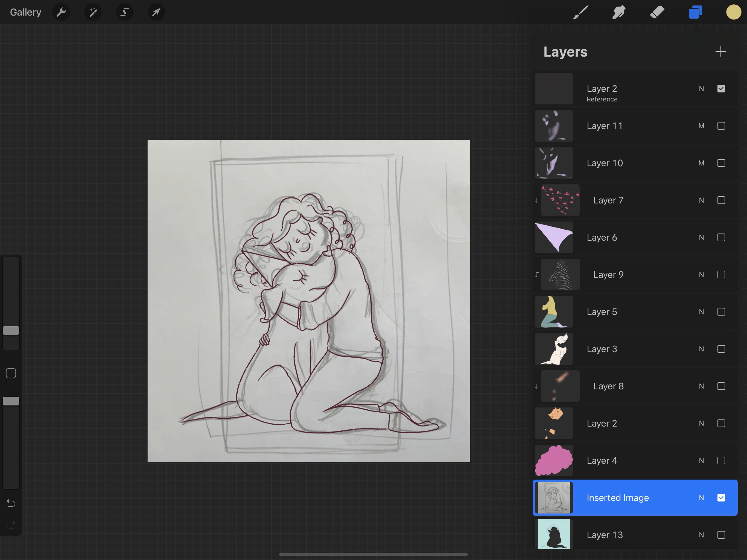Tap the Layer 13 thumbnail
Image resolution: width=747 pixels, height=560 pixels.
tap(553, 534)
